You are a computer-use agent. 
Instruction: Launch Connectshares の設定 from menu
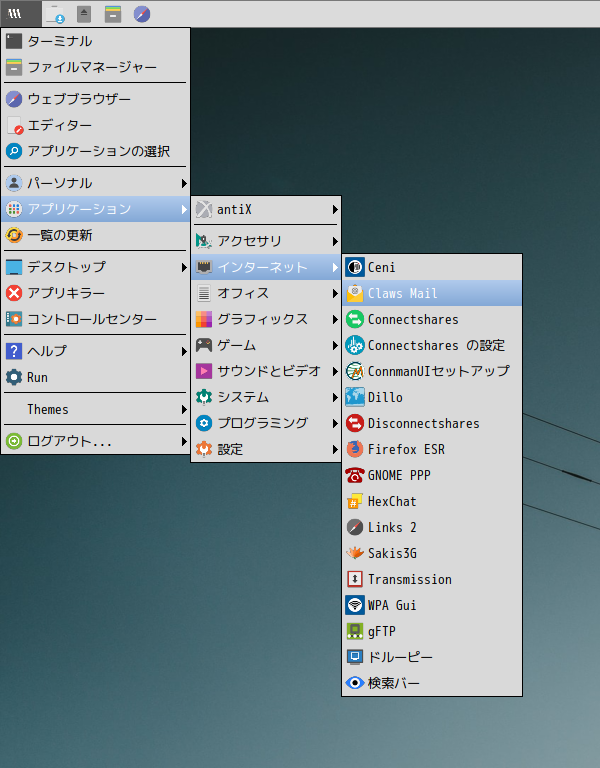pyautogui.click(x=432, y=345)
